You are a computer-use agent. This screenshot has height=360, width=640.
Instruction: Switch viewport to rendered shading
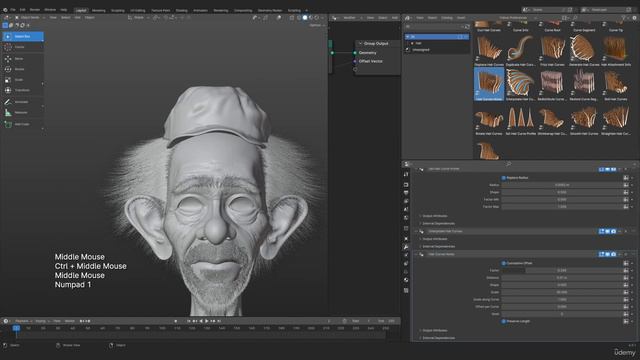click(x=316, y=18)
